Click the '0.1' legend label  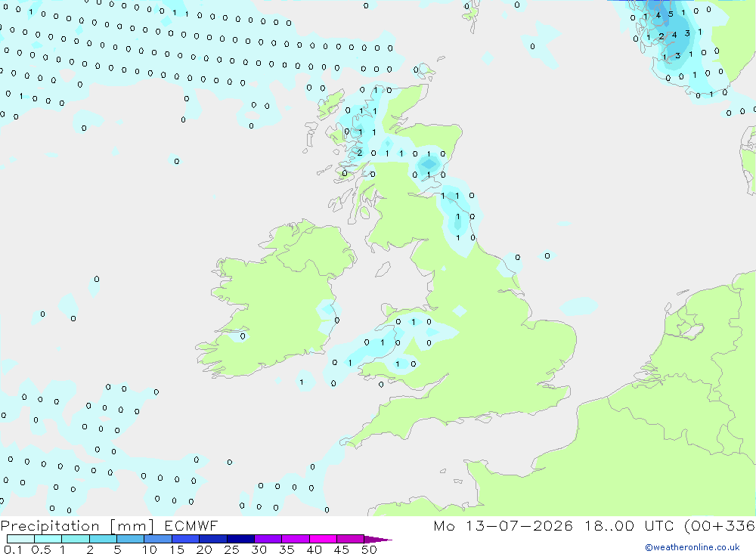(13, 549)
